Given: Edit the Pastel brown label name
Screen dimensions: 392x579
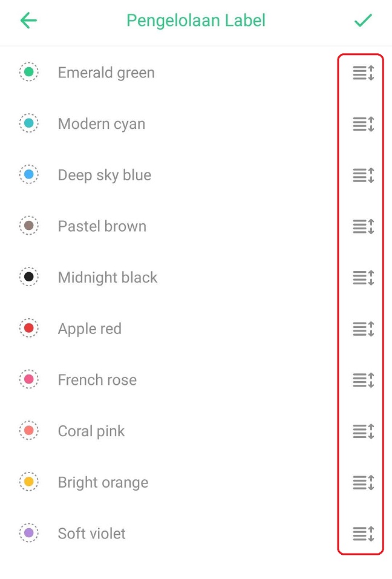Looking at the screenshot, I should (102, 226).
